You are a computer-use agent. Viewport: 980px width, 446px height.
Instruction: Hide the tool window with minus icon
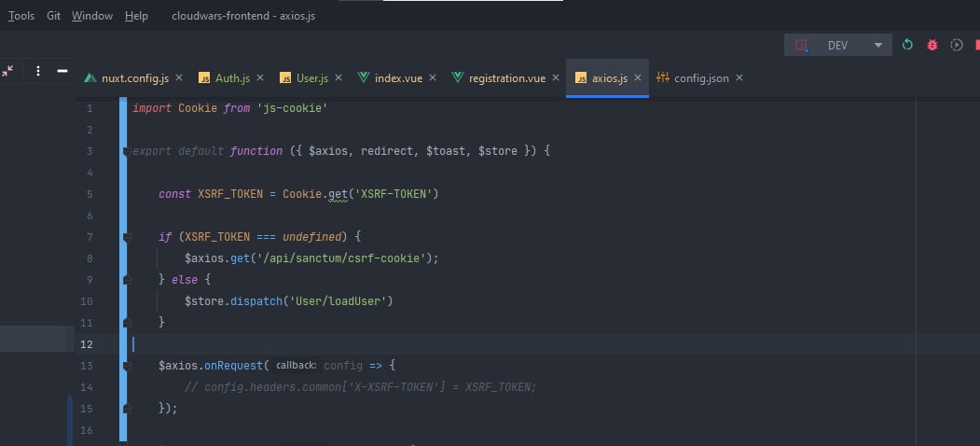pos(62,71)
